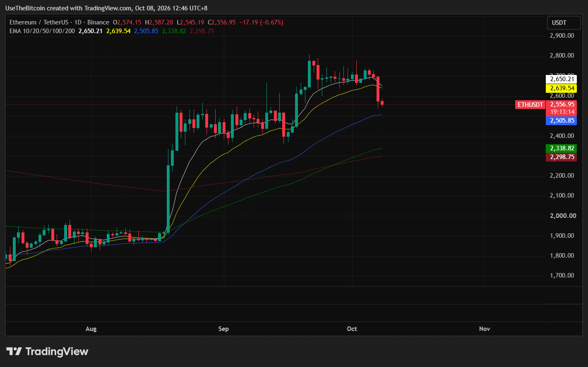Click the latest small red candle
Viewport: 588px width, 367px height.
coord(382,103)
